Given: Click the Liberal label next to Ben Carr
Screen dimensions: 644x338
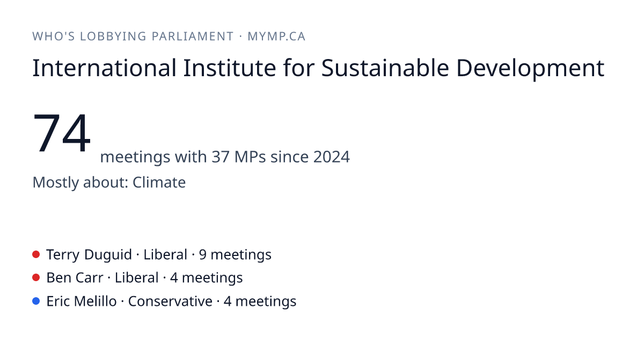Looking at the screenshot, I should click(136, 278).
